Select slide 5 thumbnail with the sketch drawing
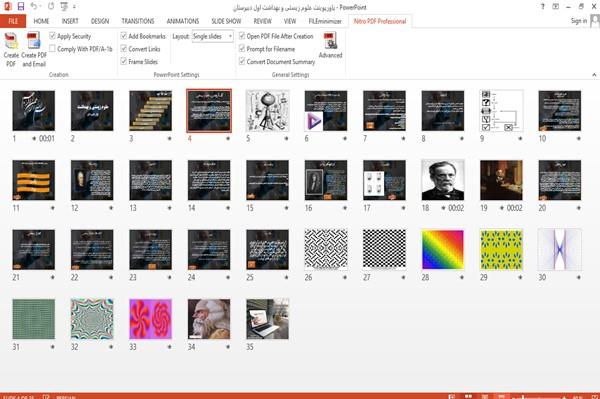600x399 pixels. coord(267,111)
